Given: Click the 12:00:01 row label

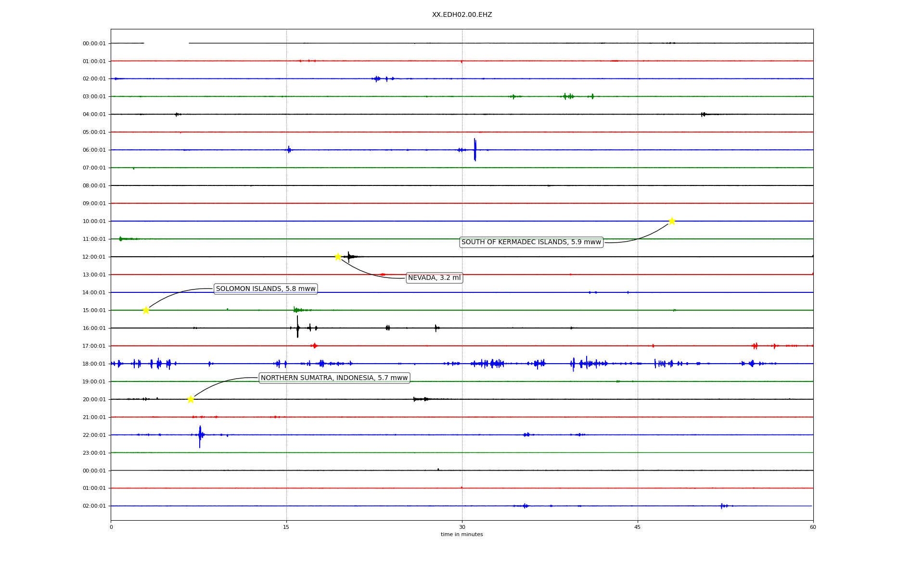Looking at the screenshot, I should tap(94, 257).
